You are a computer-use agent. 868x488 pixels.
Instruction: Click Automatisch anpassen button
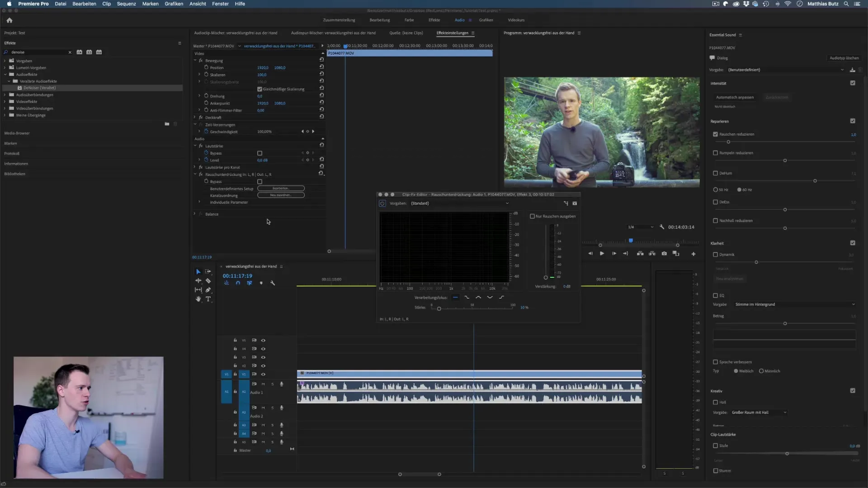[x=735, y=97]
